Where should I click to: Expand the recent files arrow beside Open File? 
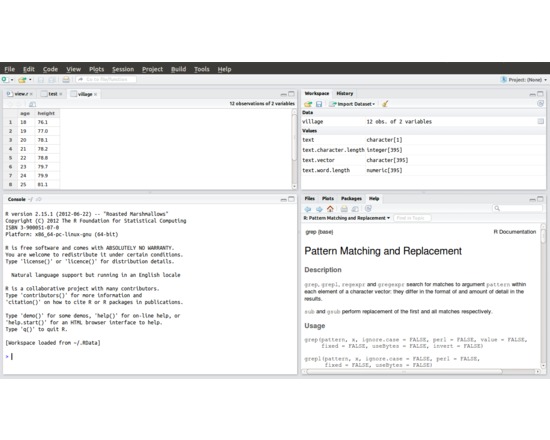pyautogui.click(x=30, y=80)
